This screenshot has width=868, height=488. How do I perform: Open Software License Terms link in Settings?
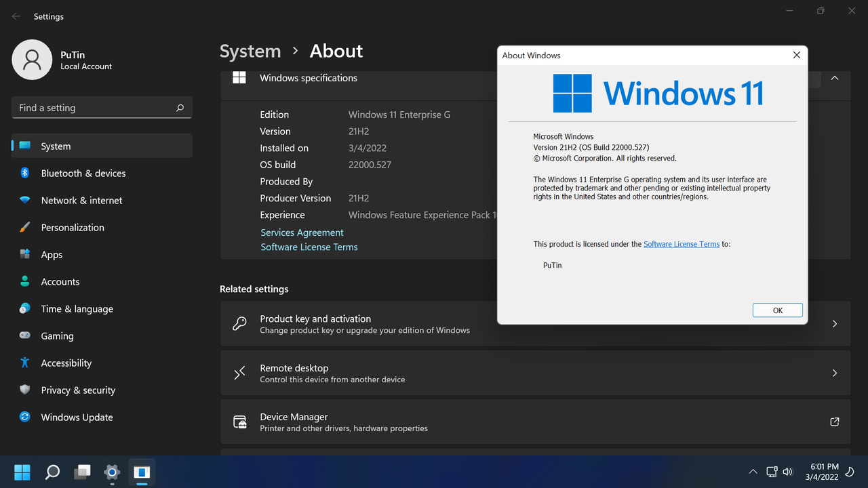click(x=309, y=247)
